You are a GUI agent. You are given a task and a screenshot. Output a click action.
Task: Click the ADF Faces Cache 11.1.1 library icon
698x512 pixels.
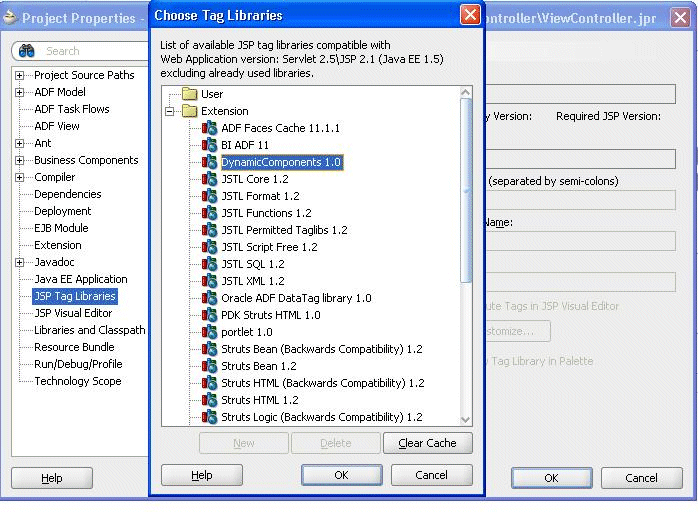tap(209, 128)
